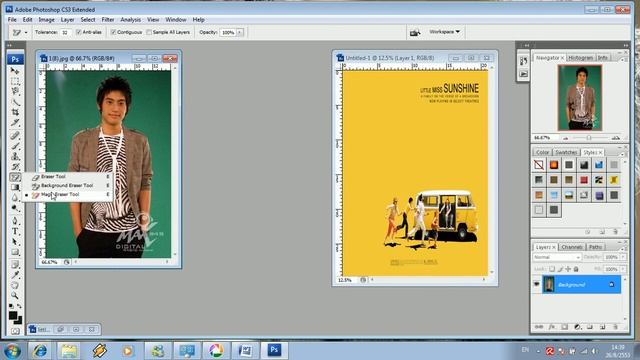
Task: Click the Windows Start button
Action: [x=12, y=351]
